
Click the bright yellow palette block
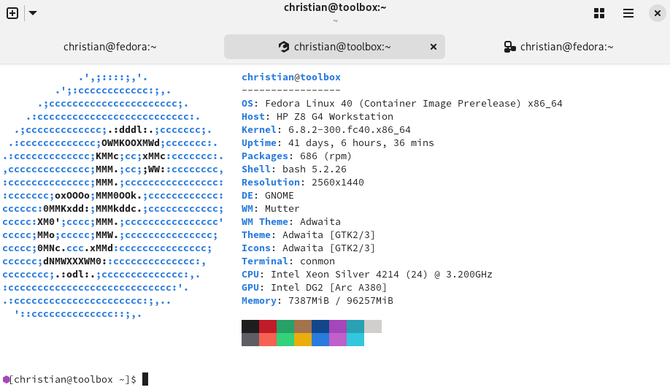coord(303,340)
